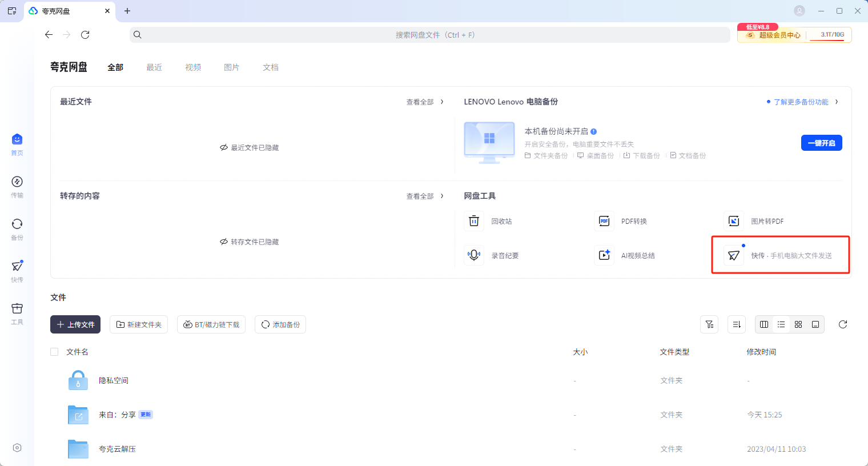868x466 pixels.
Task: Open the AI视频总结 tool
Action: 604,255
